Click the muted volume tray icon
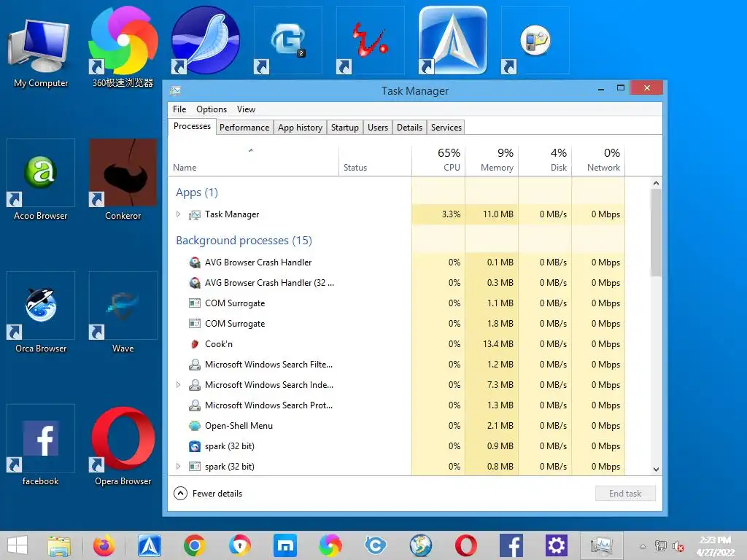Viewport: 747px width, 560px height. coord(678,546)
